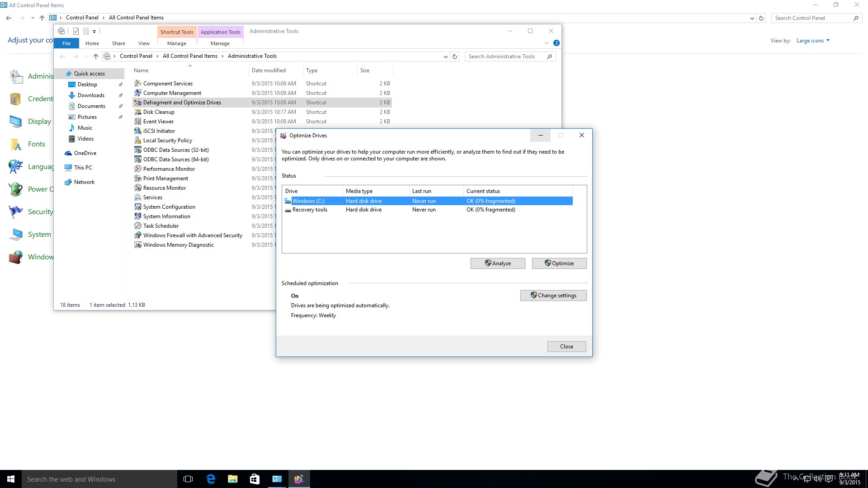Open the Store from the taskbar
Image resolution: width=868 pixels, height=488 pixels.
255,479
